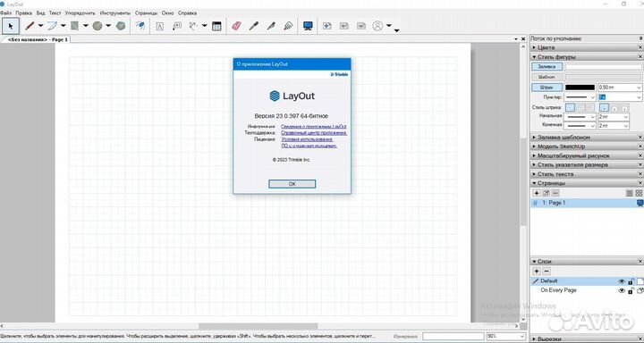Choose the Linear Dimension tool
This screenshot has height=343, width=644.
(x=193, y=26)
